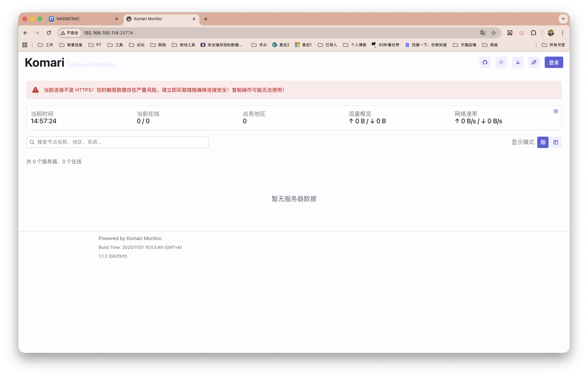Switch to the NAS5878AC tab
Image resolution: width=588 pixels, height=377 pixels.
[x=81, y=19]
